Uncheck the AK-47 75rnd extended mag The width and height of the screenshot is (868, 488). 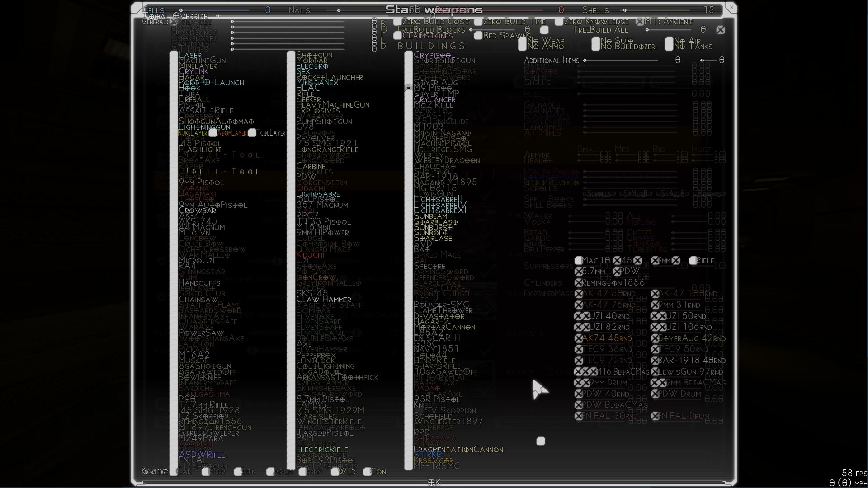point(579,305)
